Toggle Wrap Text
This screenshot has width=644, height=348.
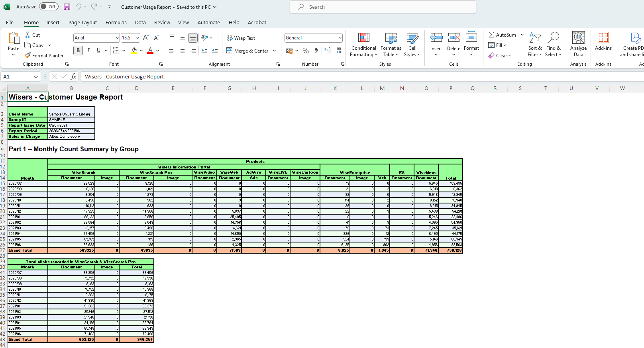point(241,38)
